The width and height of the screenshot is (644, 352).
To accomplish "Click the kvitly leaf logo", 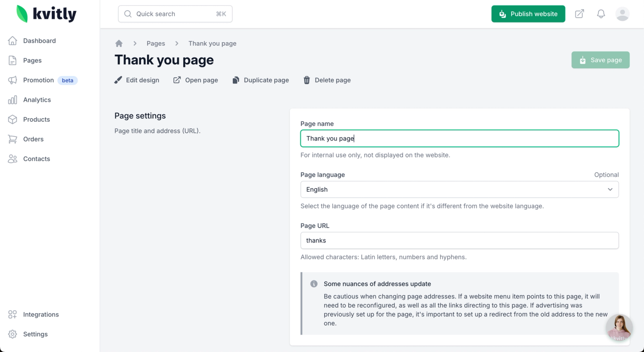I will point(22,14).
